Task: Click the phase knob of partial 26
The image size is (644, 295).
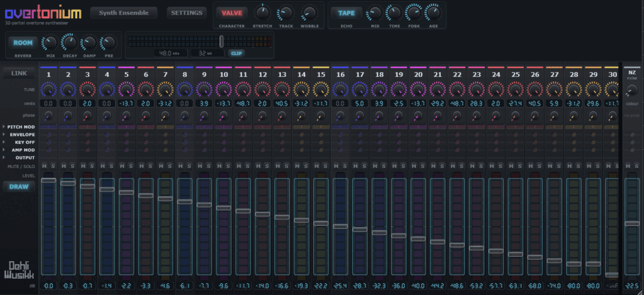Action: (x=535, y=116)
